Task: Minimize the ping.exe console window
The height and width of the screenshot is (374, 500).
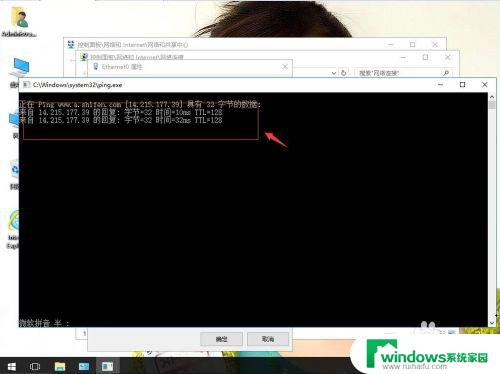Action: 440,85
